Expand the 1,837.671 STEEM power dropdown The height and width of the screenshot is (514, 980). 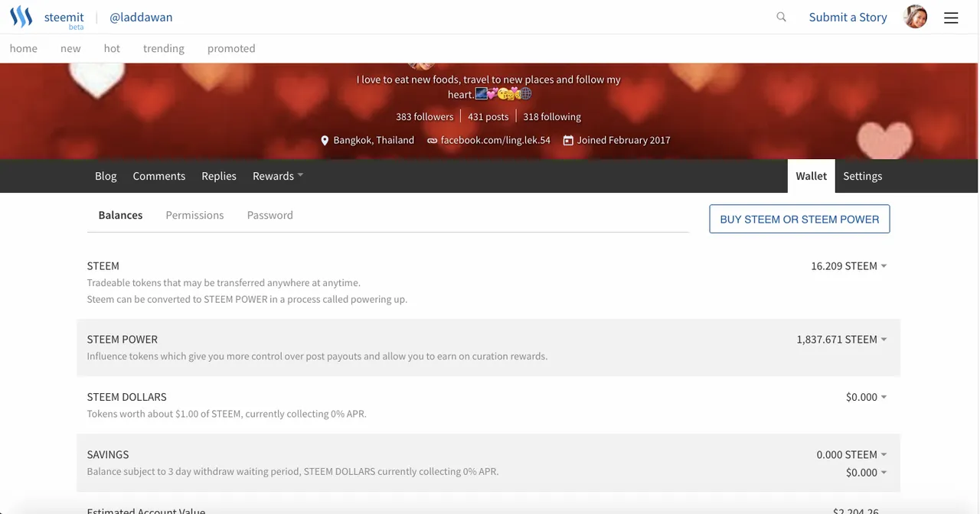841,340
